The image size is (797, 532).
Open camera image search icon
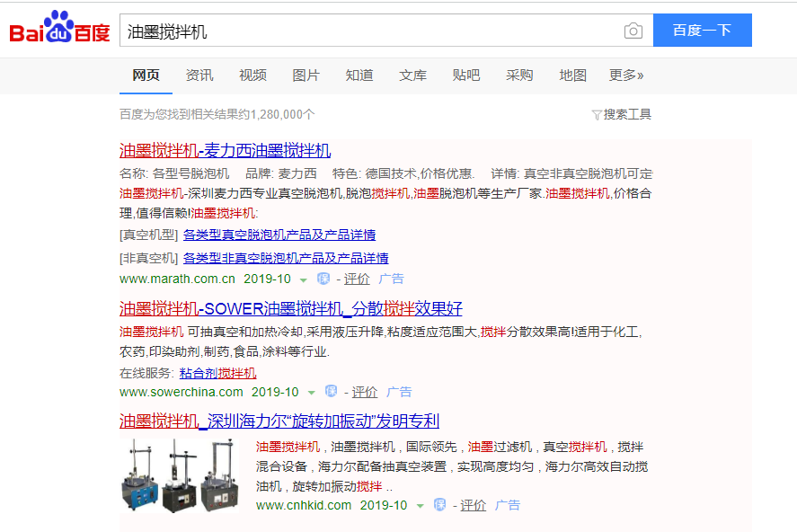pyautogui.click(x=633, y=31)
